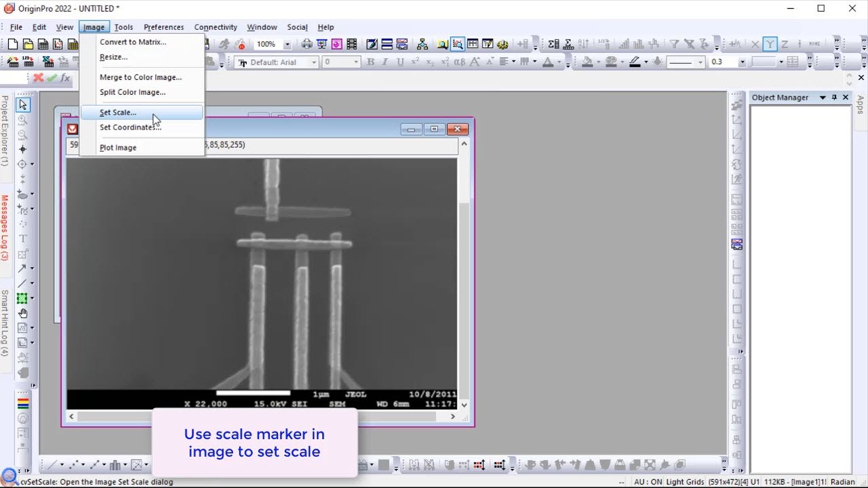Viewport: 868px width, 488px height.
Task: Select the Pointer tool in Tools toolbar
Action: (x=23, y=104)
